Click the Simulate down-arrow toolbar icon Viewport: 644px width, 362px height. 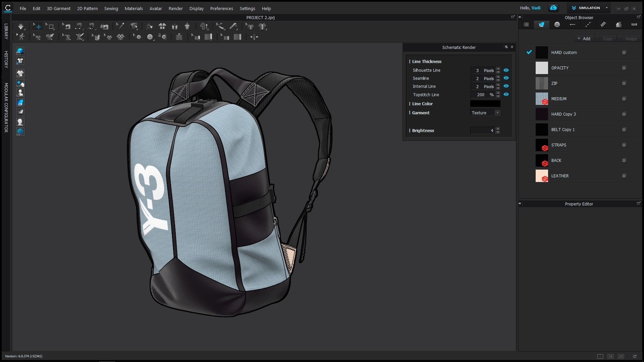click(x=21, y=26)
